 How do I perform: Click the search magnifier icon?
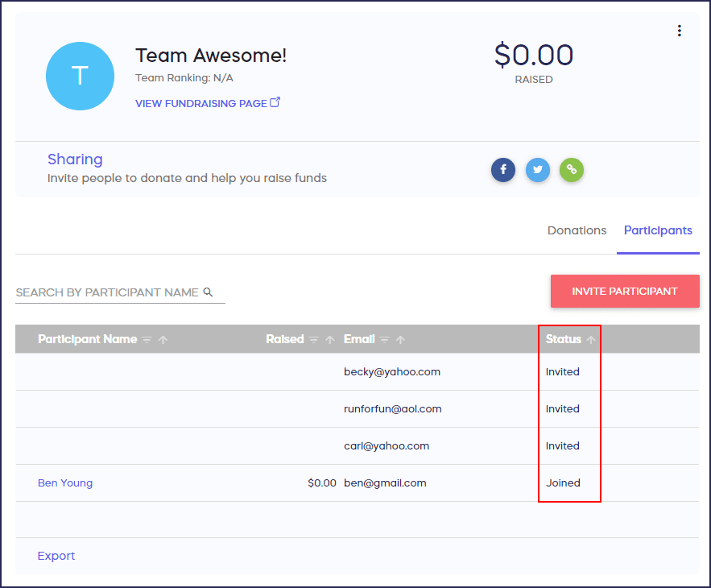[x=208, y=292]
